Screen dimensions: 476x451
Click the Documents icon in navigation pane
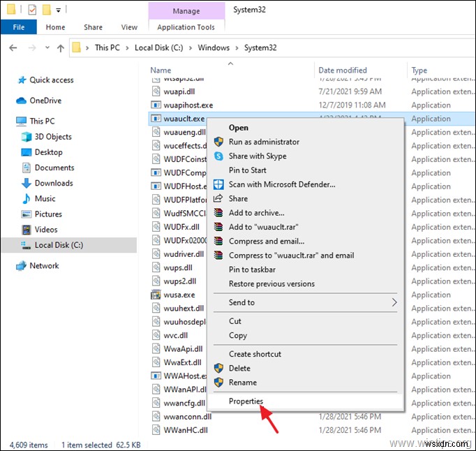pyautogui.click(x=27, y=168)
